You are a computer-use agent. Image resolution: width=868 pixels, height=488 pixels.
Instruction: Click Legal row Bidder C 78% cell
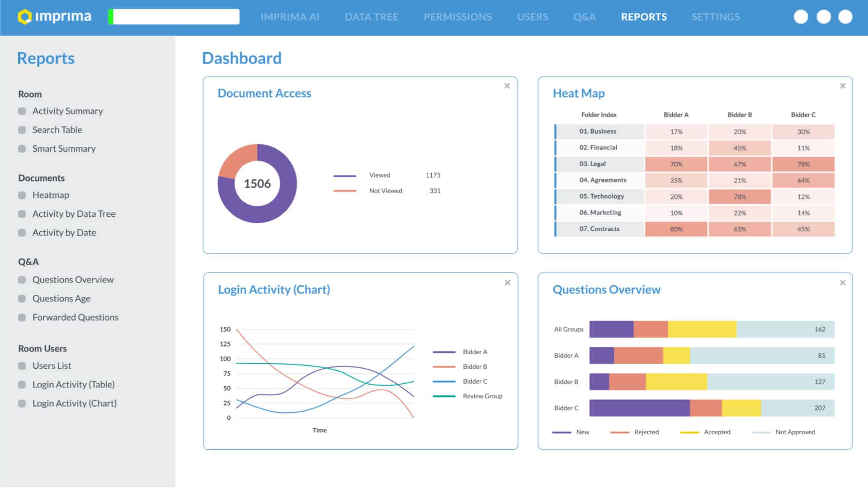pyautogui.click(x=803, y=164)
